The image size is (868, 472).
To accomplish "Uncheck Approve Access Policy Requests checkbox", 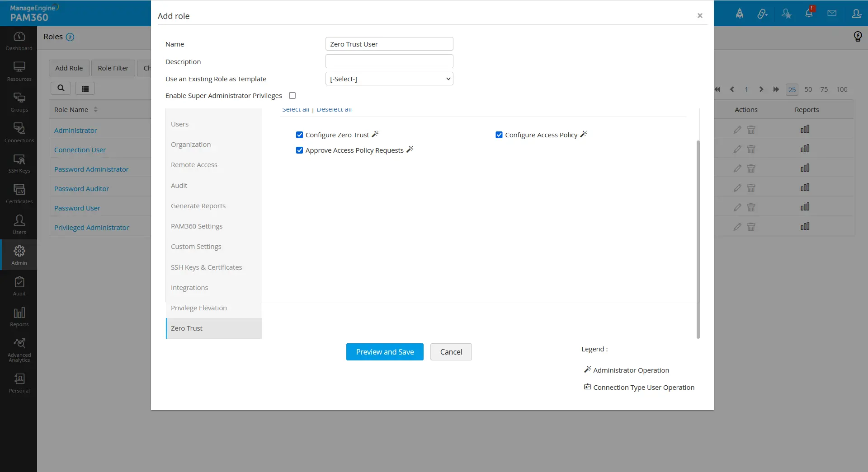I will coord(299,150).
